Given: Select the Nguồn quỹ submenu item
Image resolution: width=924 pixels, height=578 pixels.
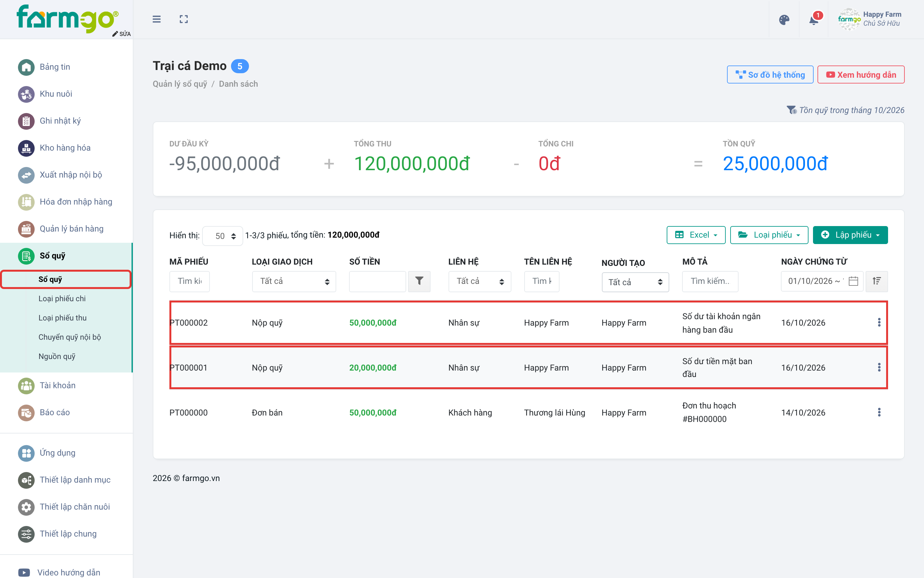Looking at the screenshot, I should [x=57, y=356].
